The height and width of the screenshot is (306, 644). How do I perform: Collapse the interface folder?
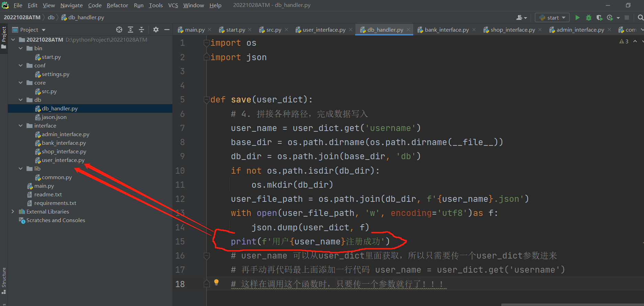pyautogui.click(x=21, y=125)
